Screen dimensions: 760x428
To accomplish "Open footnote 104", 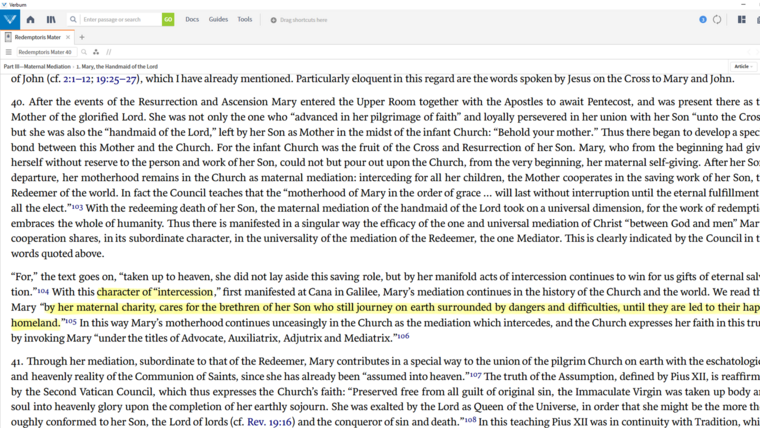I will point(43,291).
